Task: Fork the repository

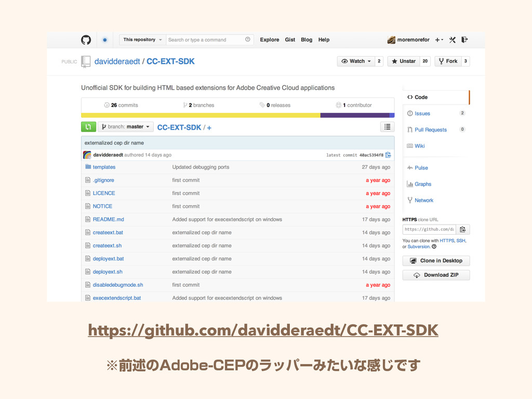Action: click(x=448, y=61)
